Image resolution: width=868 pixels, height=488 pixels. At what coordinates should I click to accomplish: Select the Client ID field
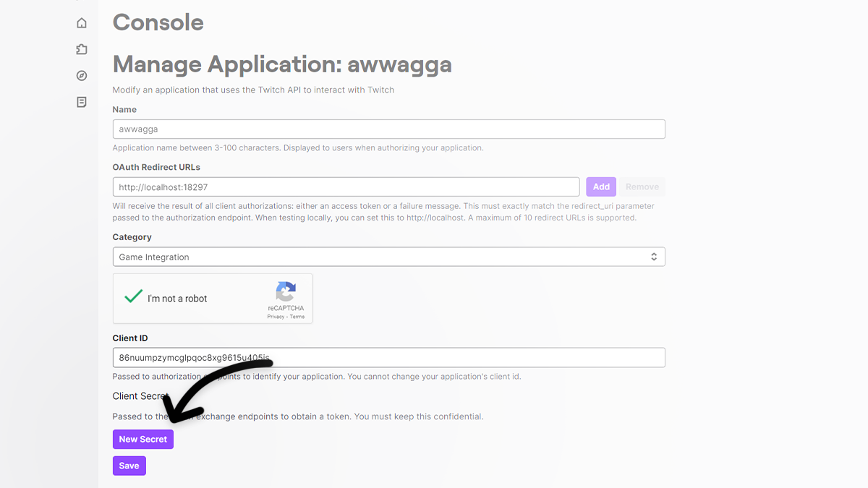coord(388,357)
